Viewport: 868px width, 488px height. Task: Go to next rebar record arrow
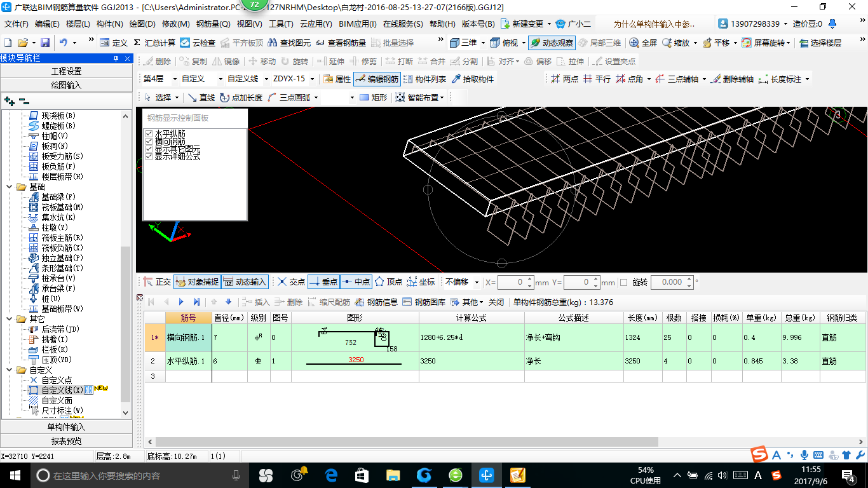pyautogui.click(x=181, y=302)
